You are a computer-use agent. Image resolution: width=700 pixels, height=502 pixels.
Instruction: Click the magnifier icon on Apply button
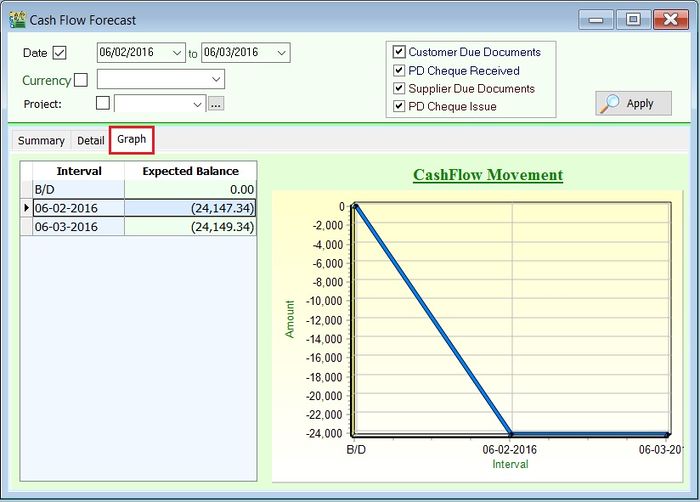coord(610,103)
